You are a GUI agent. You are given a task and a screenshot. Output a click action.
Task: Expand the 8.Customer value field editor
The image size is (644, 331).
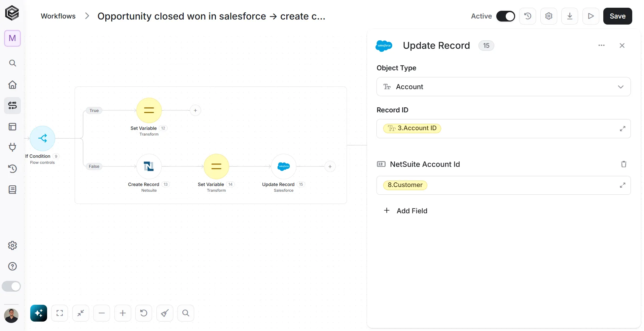[622, 185]
